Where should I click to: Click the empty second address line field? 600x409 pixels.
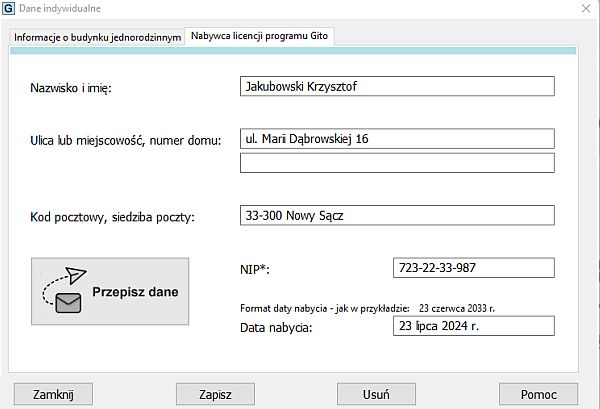[x=397, y=163]
